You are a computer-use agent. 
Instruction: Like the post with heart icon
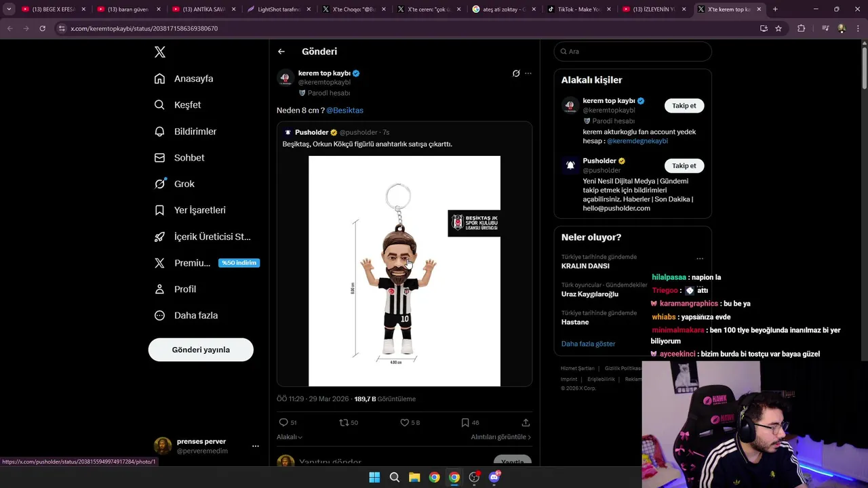click(x=404, y=422)
